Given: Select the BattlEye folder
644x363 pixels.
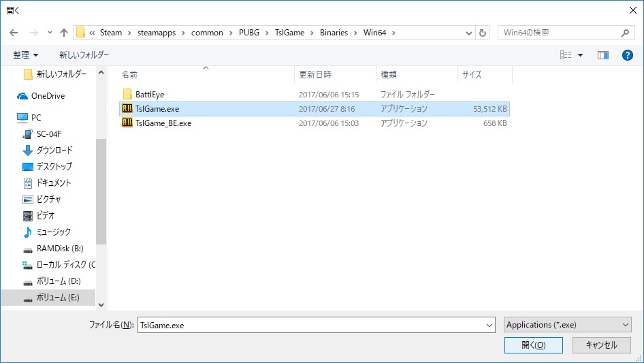Looking at the screenshot, I should pyautogui.click(x=150, y=95).
